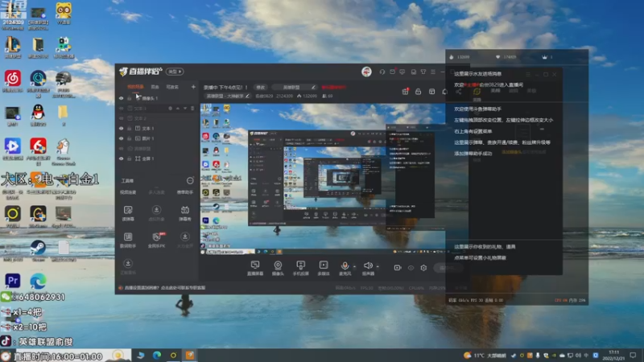644x362 pixels.
Task: Lock the 全屏 1 source layer
Action: (x=129, y=158)
